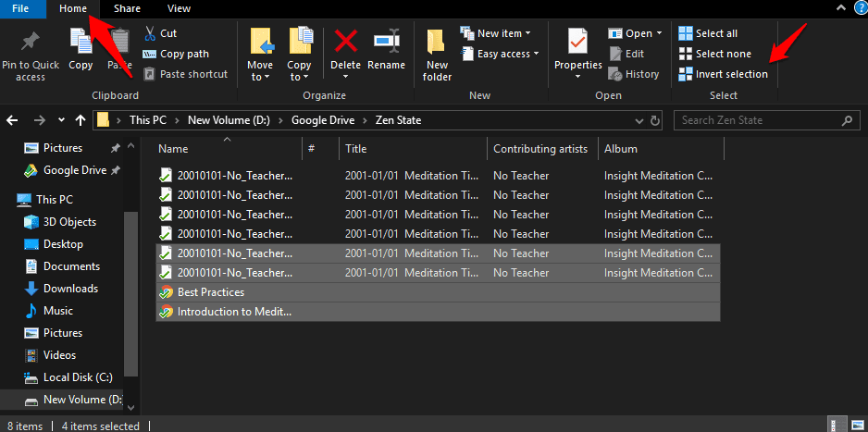Click Select none

[x=714, y=54]
